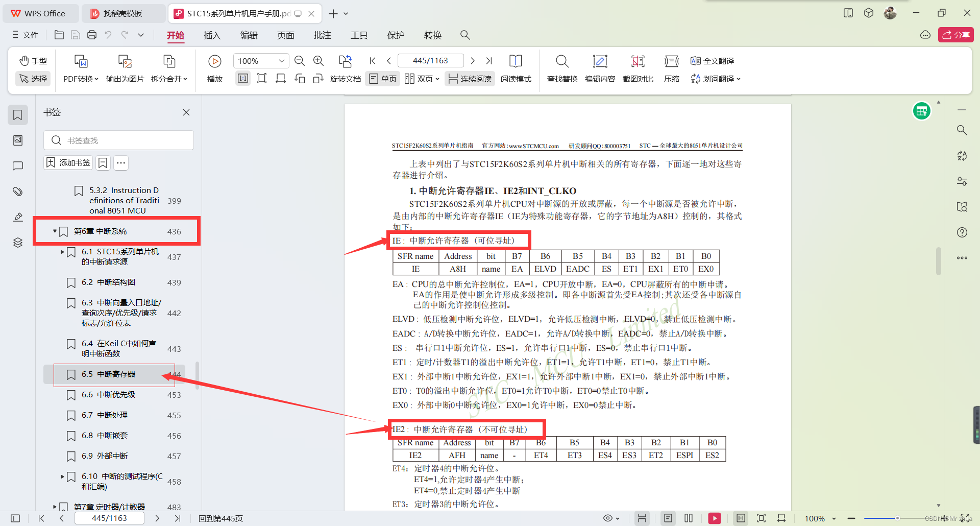Screen dimensions: 980x526
Task: Open 阅读模式 reading mode
Action: (516, 68)
